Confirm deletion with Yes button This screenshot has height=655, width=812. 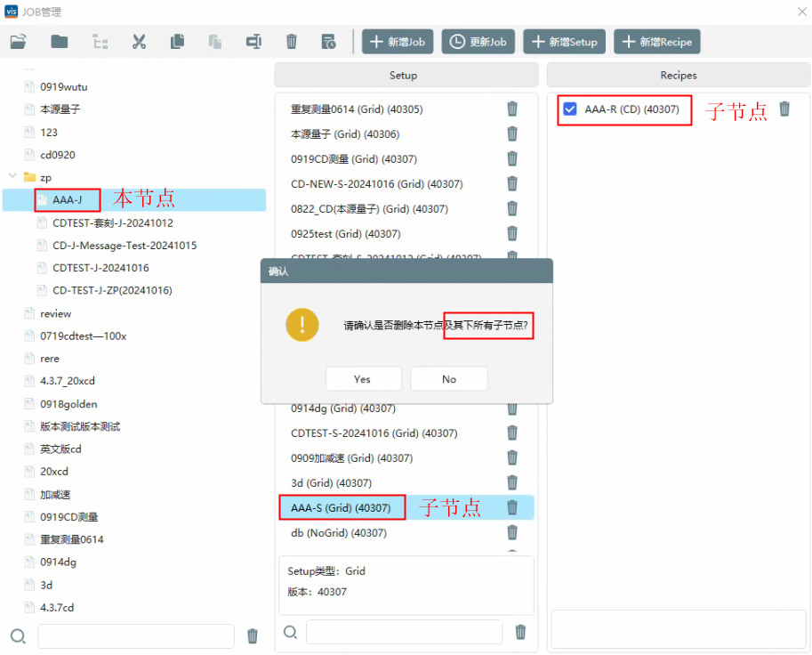click(x=363, y=379)
